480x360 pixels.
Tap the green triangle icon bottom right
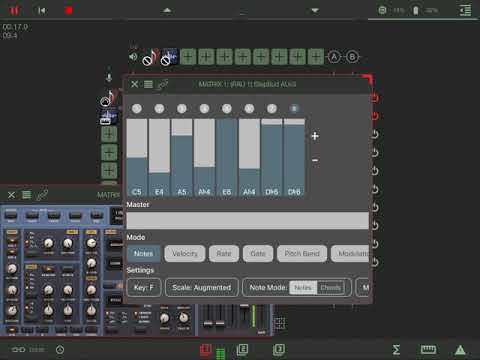[x=460, y=350]
